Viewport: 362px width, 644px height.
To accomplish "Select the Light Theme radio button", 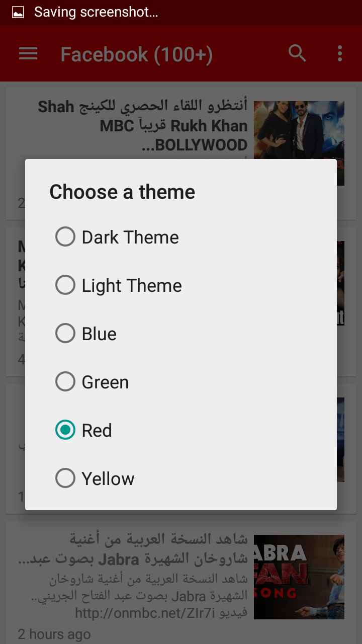I will tap(65, 285).
